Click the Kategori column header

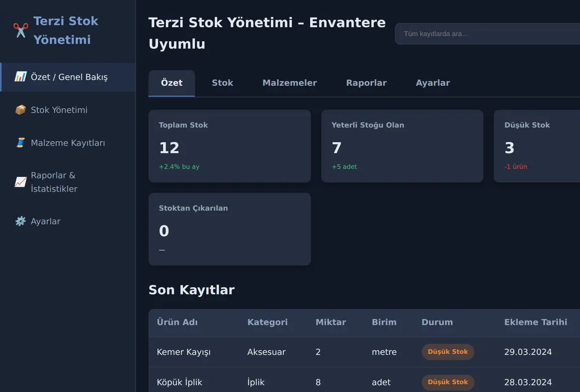(267, 322)
